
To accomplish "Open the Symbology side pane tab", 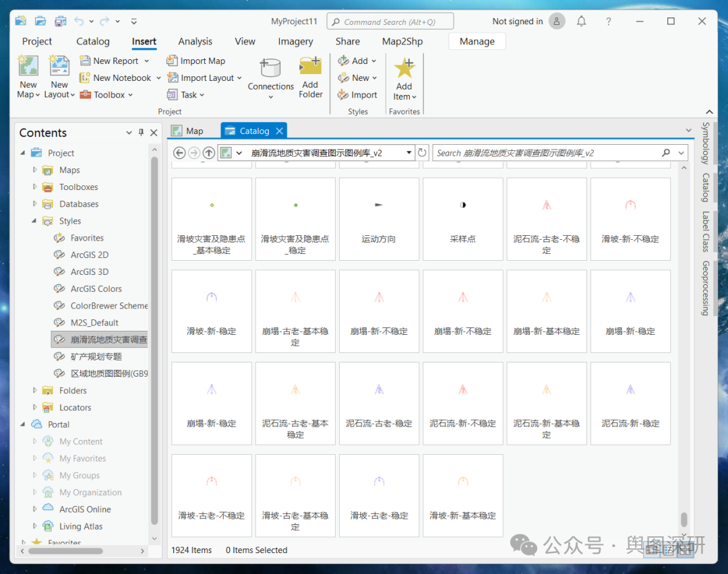I will 706,143.
